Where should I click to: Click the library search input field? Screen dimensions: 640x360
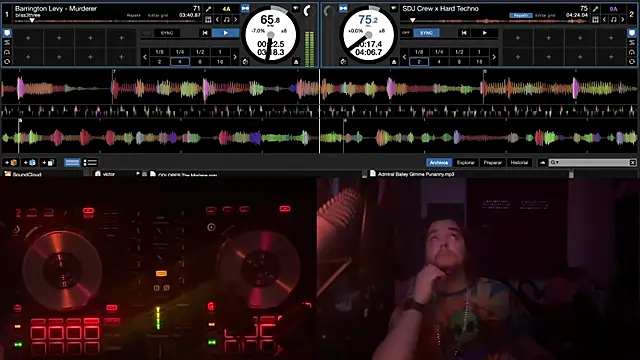[594, 162]
